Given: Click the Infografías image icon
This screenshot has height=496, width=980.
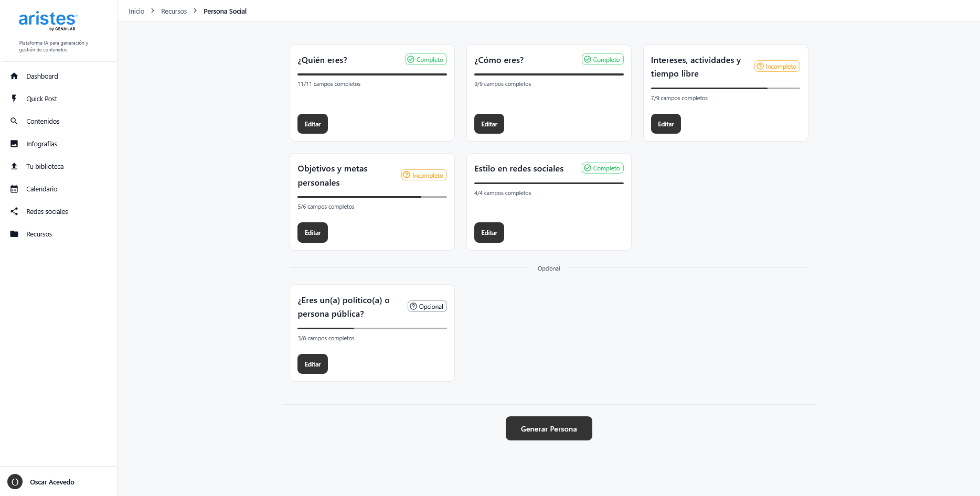Looking at the screenshot, I should click(14, 144).
